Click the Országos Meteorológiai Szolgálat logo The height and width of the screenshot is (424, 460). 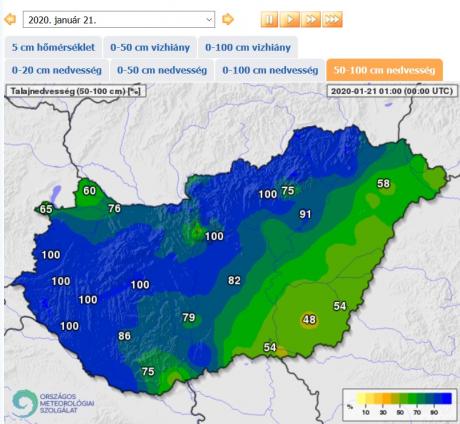53,403
